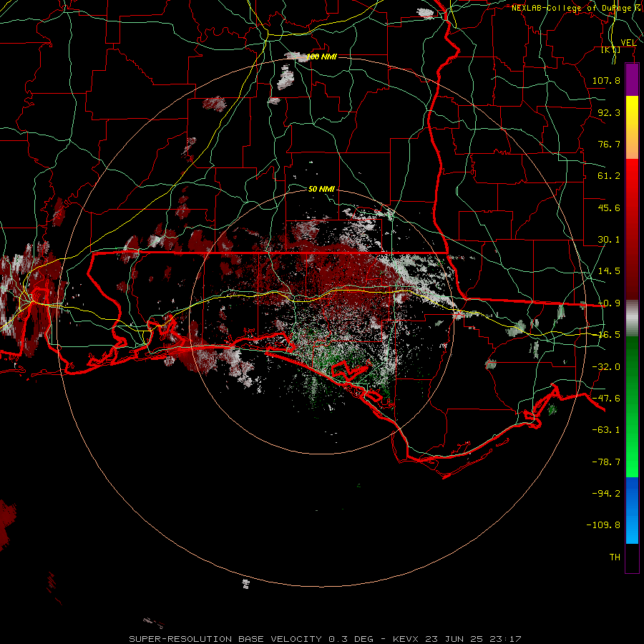Click the 50 NMI range ring label
Viewport: 644px width, 644px height.
321,189
